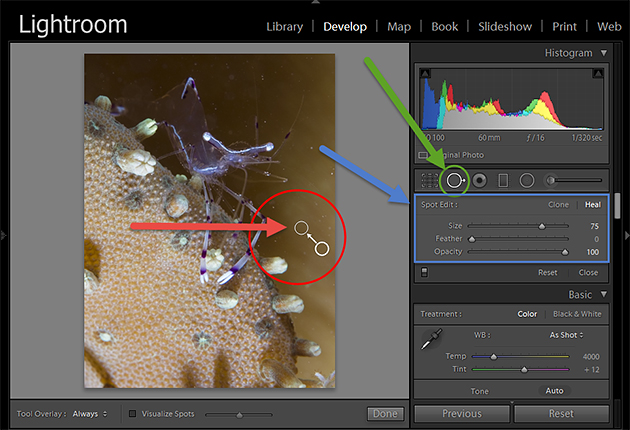Click the histogram graph
Screen dimensions: 630x430
point(512,99)
